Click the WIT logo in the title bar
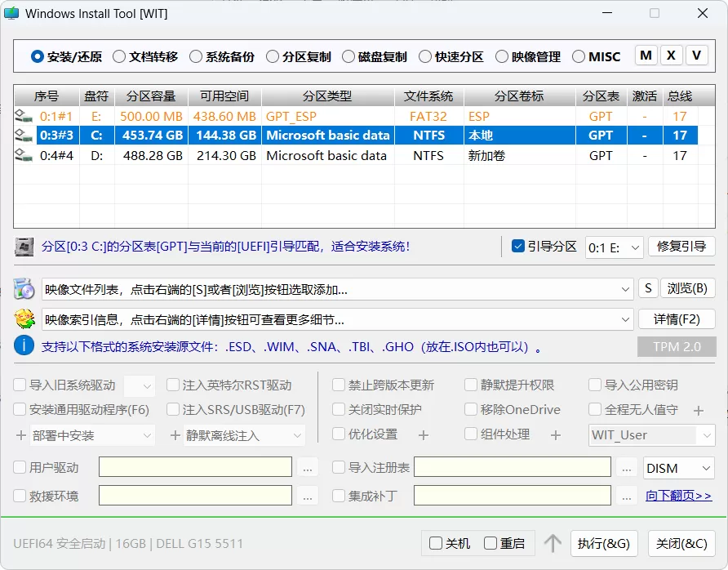The height and width of the screenshot is (570, 728). click(11, 13)
